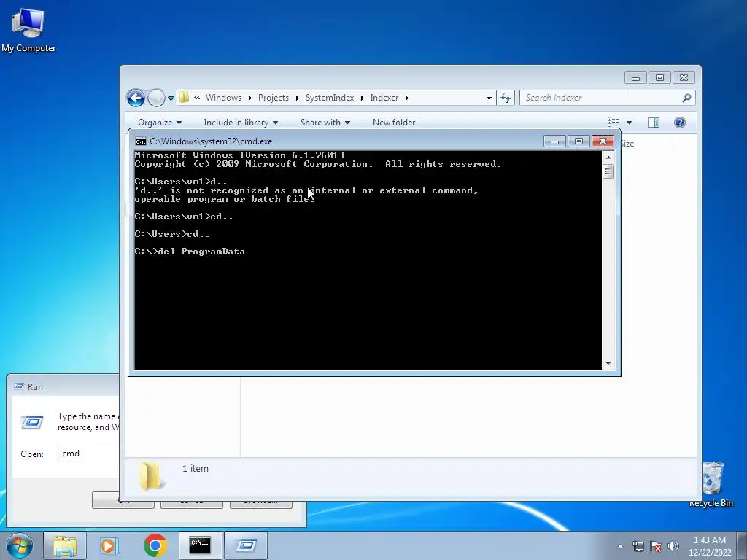Minimize the cmd.exe window
Viewport: 747px width, 560px height.
tap(554, 141)
